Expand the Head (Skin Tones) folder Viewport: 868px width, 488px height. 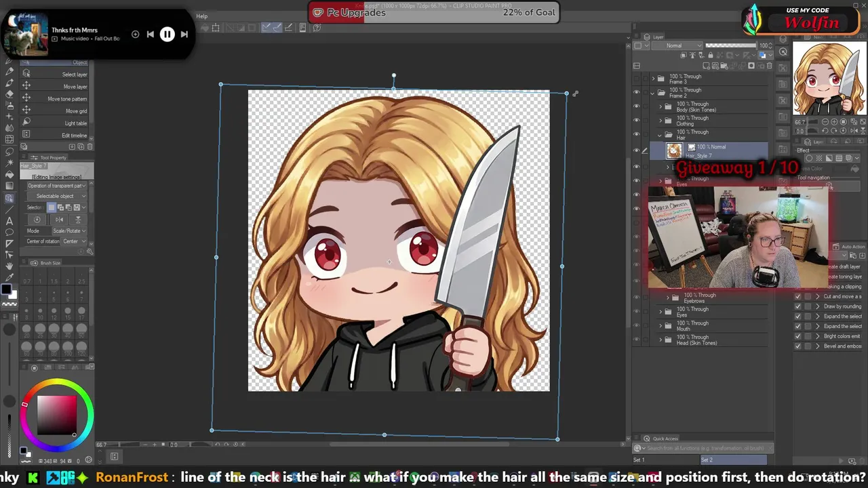tap(661, 340)
